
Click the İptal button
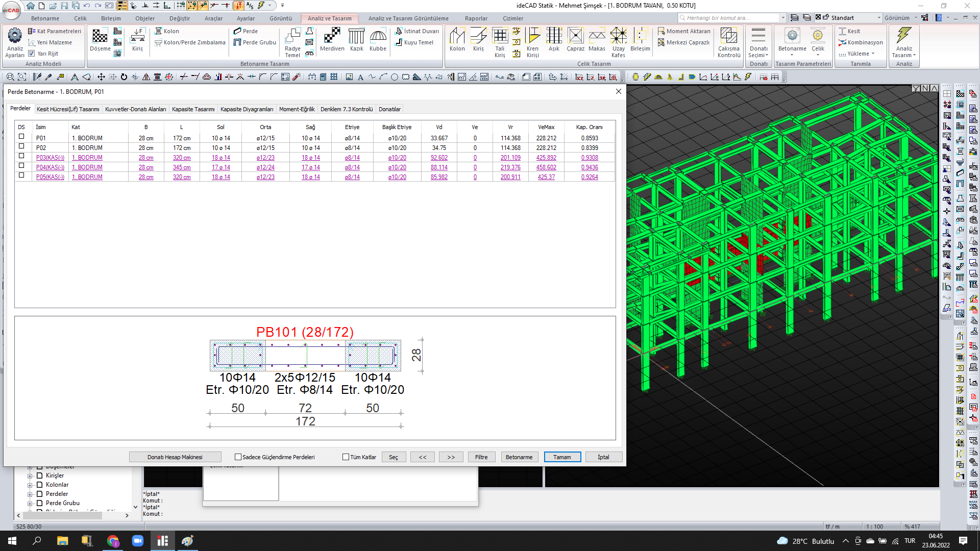coord(603,457)
